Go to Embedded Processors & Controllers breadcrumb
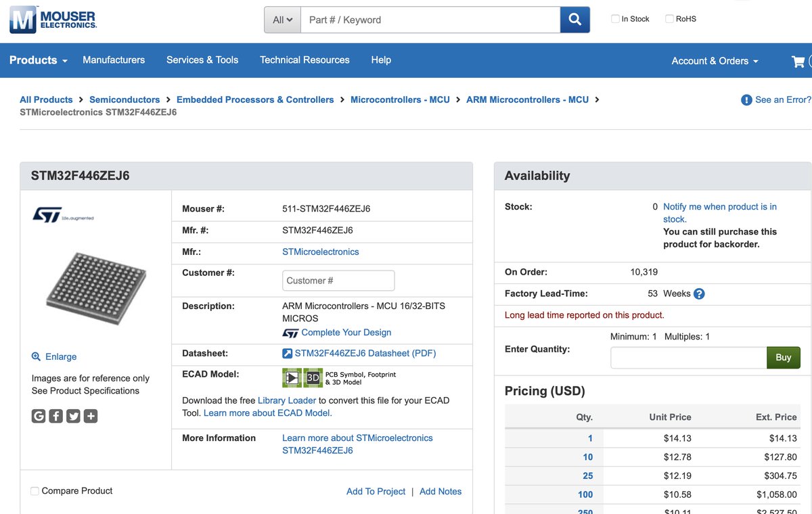This screenshot has height=514, width=812. coord(255,99)
